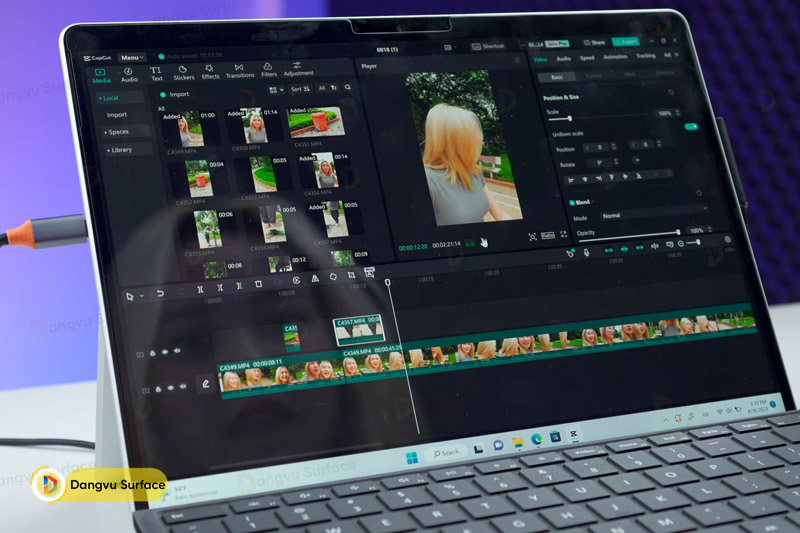Click the timeline undo arrow

click(x=160, y=293)
